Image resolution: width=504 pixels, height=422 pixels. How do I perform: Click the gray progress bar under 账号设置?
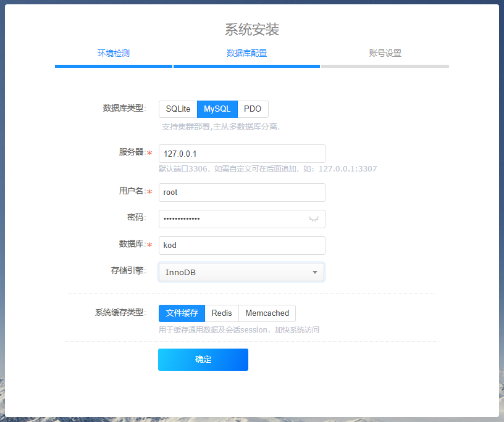(x=385, y=66)
